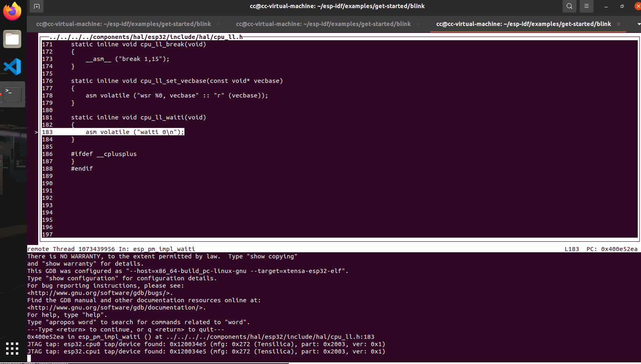Click the NO WARRANTY notice line
The width and height of the screenshot is (641, 364).
(x=162, y=256)
